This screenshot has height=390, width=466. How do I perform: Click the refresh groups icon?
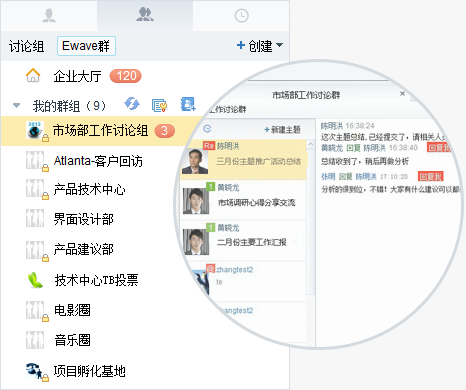coord(132,104)
